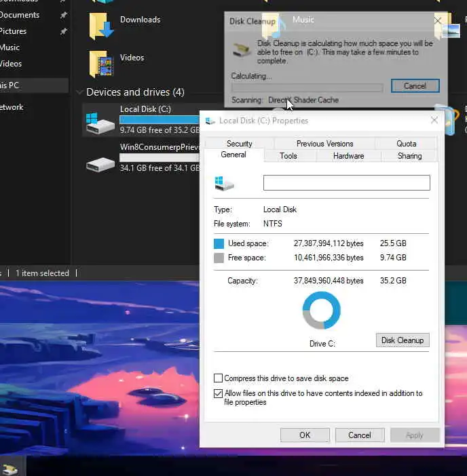This screenshot has width=467, height=476.
Task: Click the Disk Cleanup button in Properties
Action: click(403, 340)
